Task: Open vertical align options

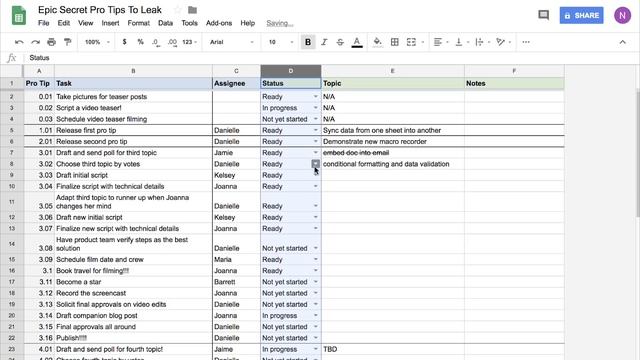Action: pyautogui.click(x=462, y=42)
